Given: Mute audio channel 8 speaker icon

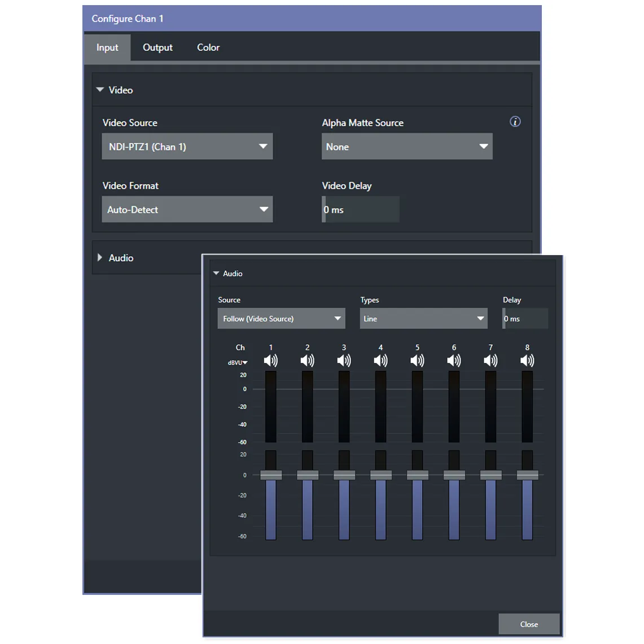Looking at the screenshot, I should 527,361.
